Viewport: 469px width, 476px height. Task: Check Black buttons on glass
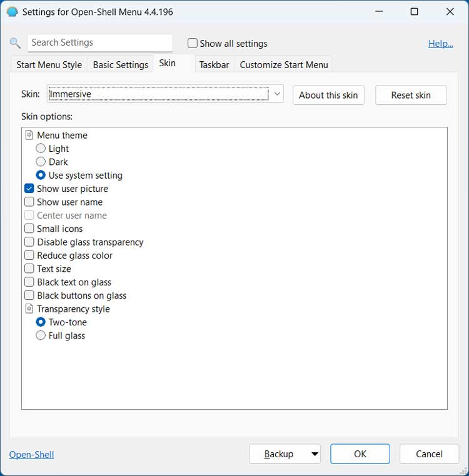click(29, 295)
